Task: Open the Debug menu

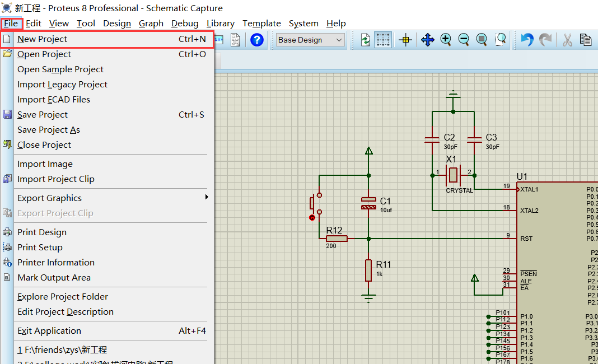Action: pyautogui.click(x=185, y=24)
